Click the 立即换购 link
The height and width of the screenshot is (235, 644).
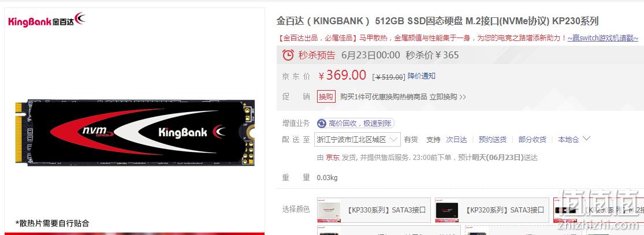pos(443,97)
